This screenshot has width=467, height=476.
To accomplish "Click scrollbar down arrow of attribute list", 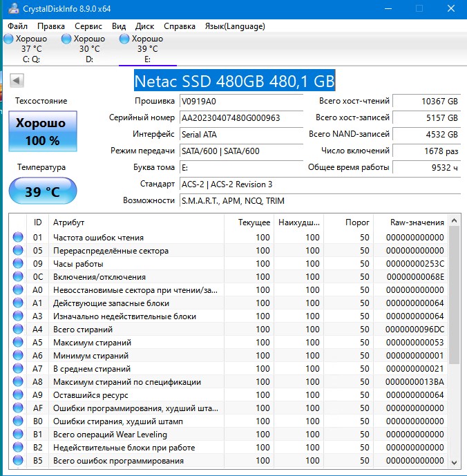I will coord(455,463).
